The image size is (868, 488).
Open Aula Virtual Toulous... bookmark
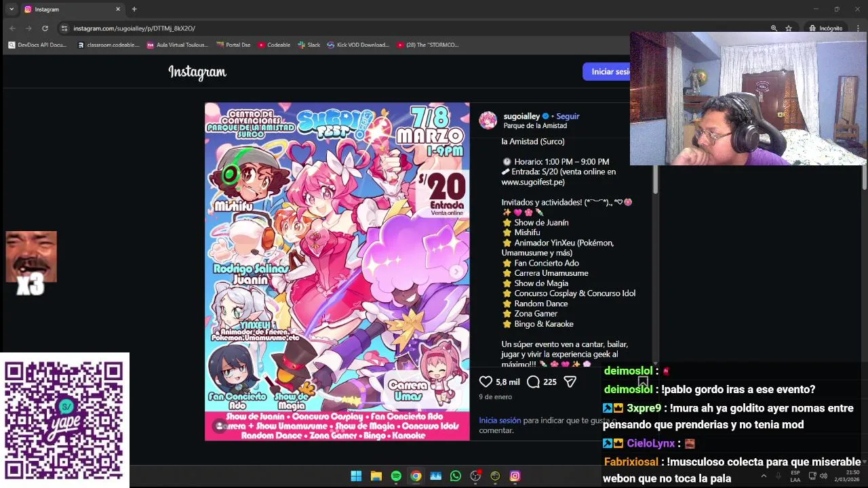178,45
